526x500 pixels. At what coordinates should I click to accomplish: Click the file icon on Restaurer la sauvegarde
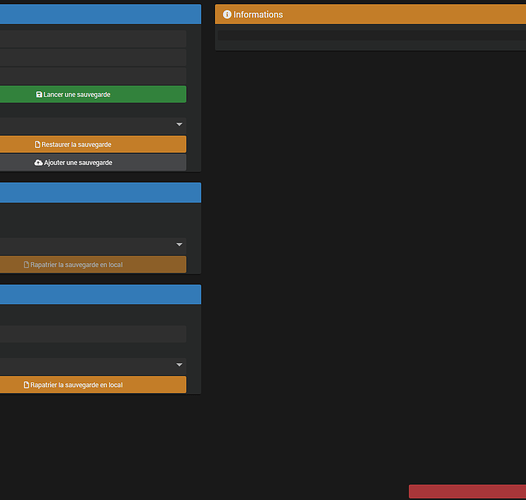[x=38, y=145]
